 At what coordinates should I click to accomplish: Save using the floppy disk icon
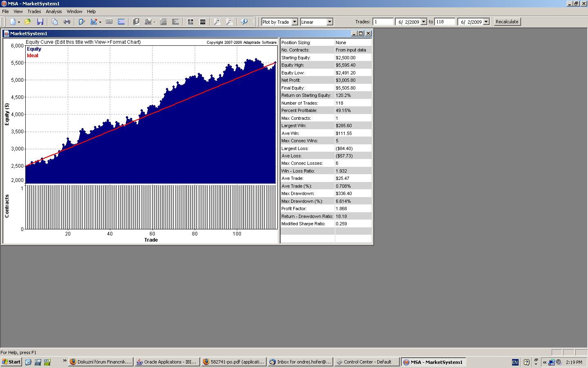tap(40, 22)
